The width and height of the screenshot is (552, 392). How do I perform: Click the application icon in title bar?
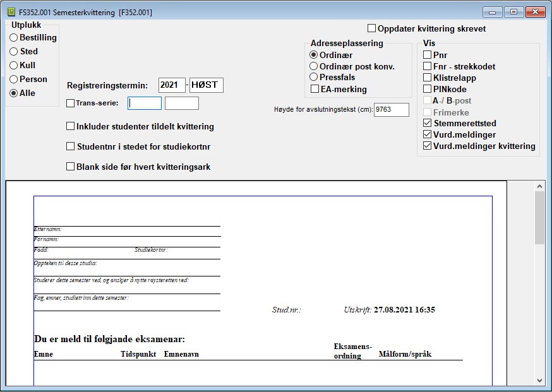pyautogui.click(x=11, y=13)
